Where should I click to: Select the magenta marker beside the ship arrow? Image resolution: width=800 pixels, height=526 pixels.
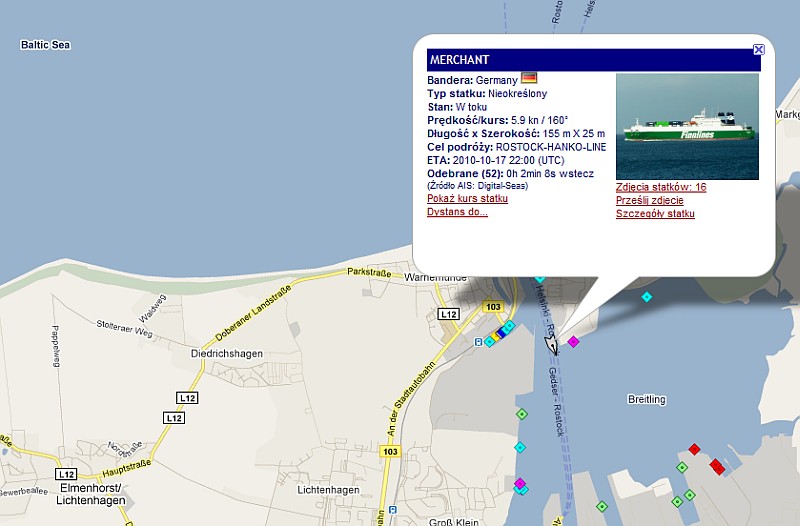pos(574,342)
